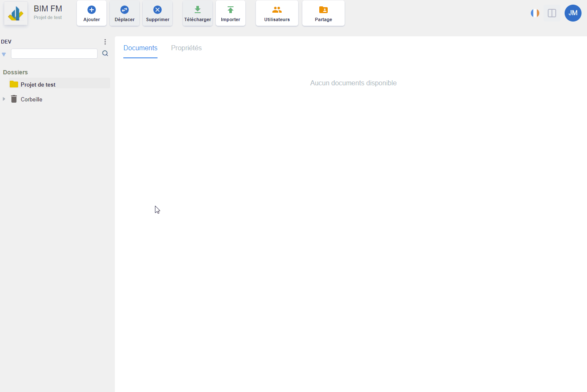Click the Ajouter plus icon
This screenshot has width=587, height=392.
pos(92,10)
